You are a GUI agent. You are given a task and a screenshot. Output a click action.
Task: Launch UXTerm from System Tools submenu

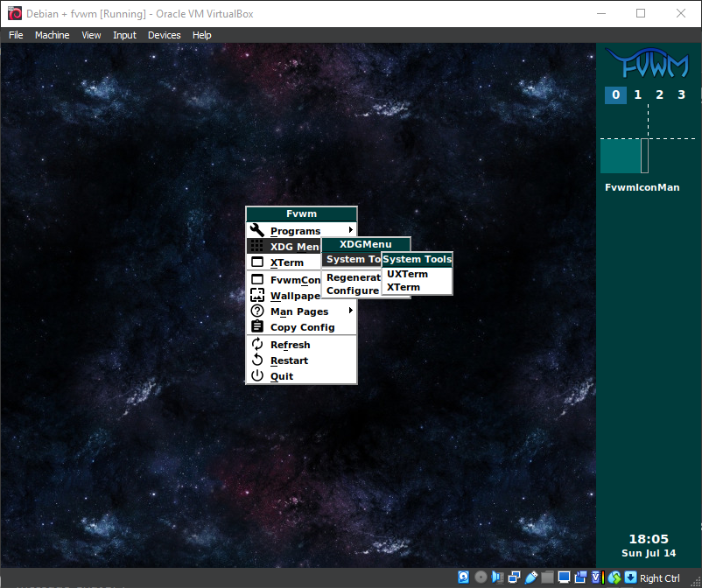(407, 274)
